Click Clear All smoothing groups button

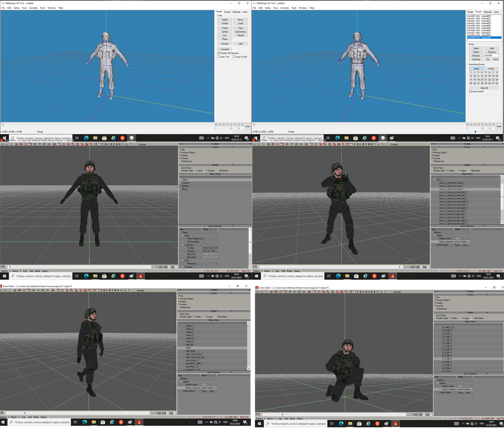[484, 88]
